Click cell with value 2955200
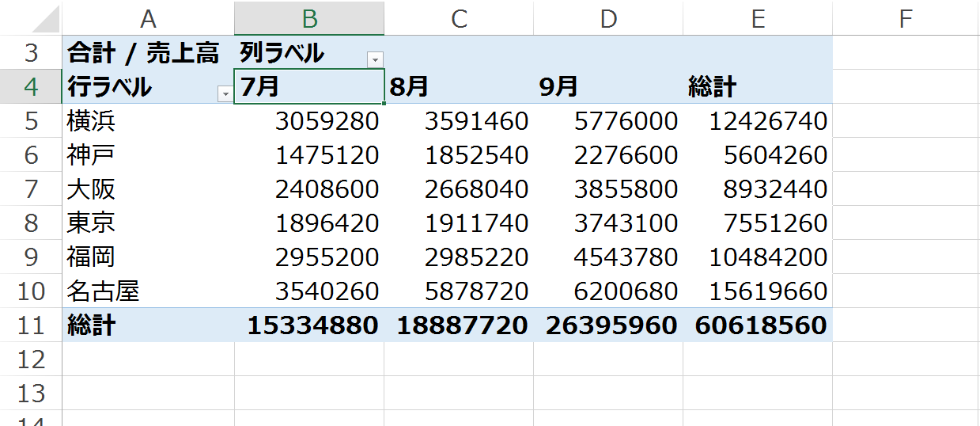 (x=309, y=257)
